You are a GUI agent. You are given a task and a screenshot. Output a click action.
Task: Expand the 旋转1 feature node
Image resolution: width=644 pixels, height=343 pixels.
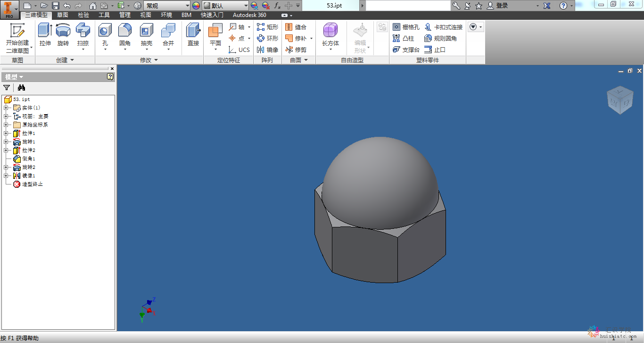coord(6,142)
